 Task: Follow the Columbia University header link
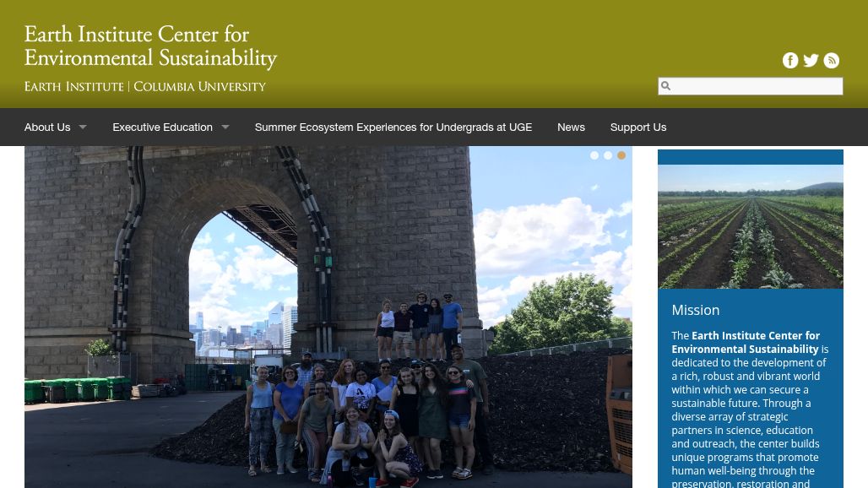pos(199,86)
